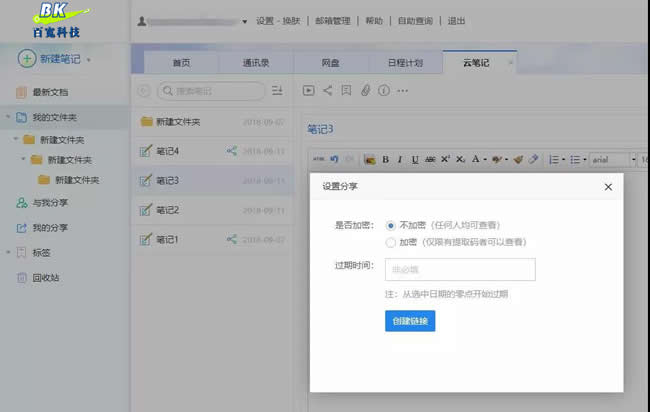Open the 标签 bookmark icon item

(22, 252)
